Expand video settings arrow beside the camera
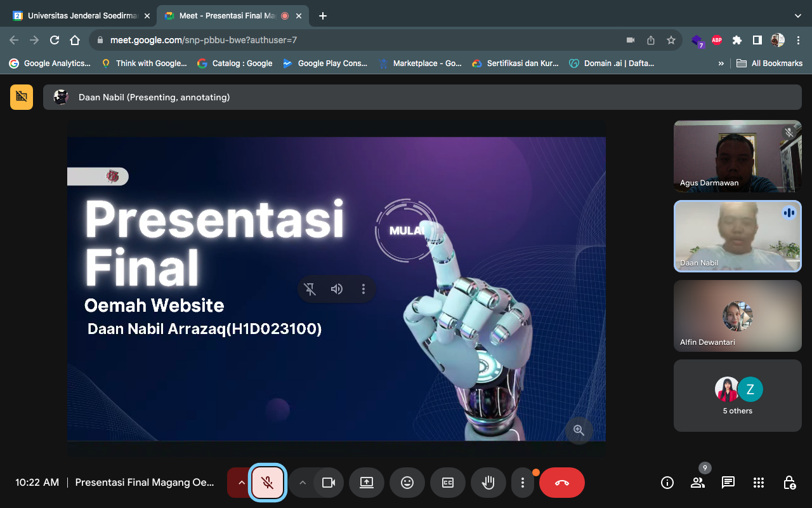Viewport: 812px width, 508px height. (x=303, y=483)
